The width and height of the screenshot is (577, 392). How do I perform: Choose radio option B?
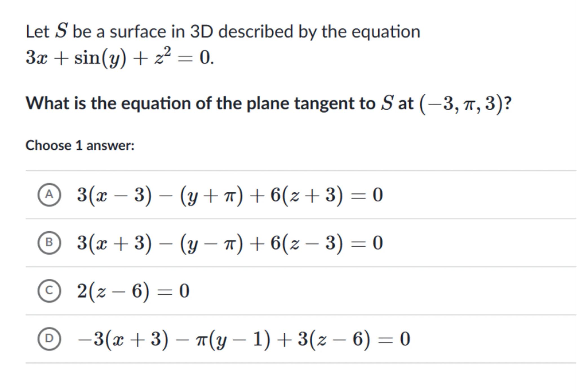[49, 243]
